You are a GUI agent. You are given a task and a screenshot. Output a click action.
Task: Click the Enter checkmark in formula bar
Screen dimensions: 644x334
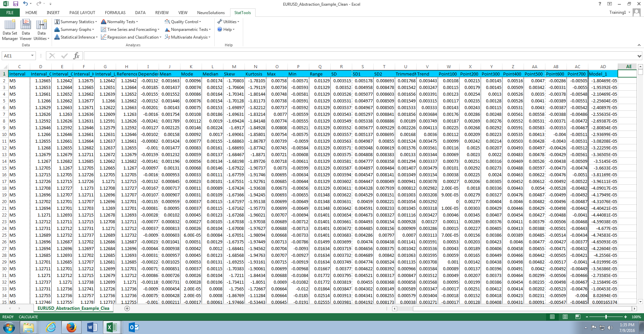[64, 56]
